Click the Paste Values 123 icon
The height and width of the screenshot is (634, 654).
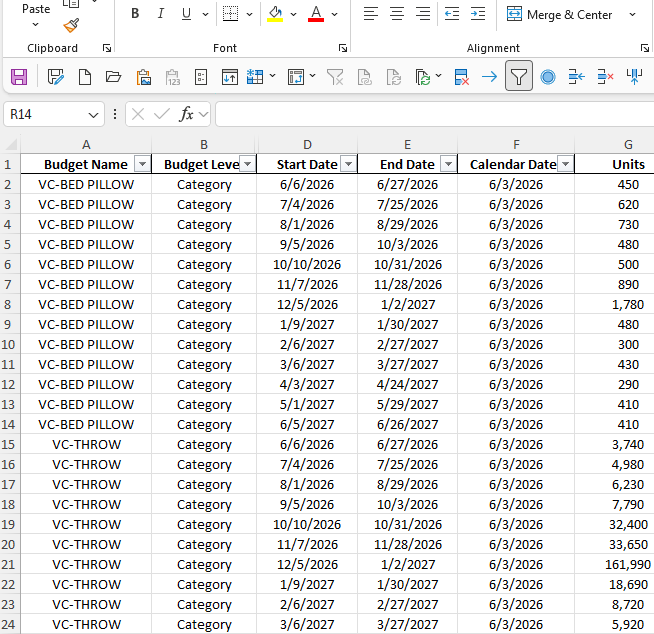[x=172, y=77]
